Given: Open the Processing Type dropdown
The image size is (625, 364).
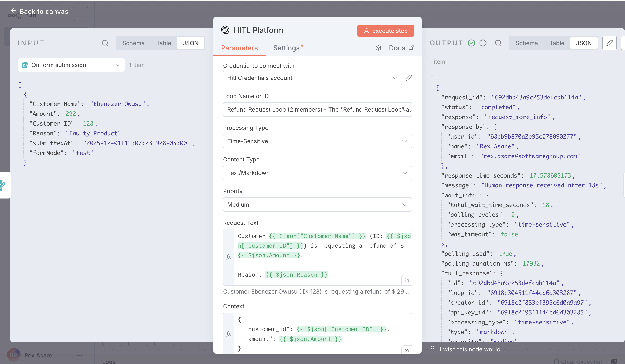Looking at the screenshot, I should tap(405, 141).
